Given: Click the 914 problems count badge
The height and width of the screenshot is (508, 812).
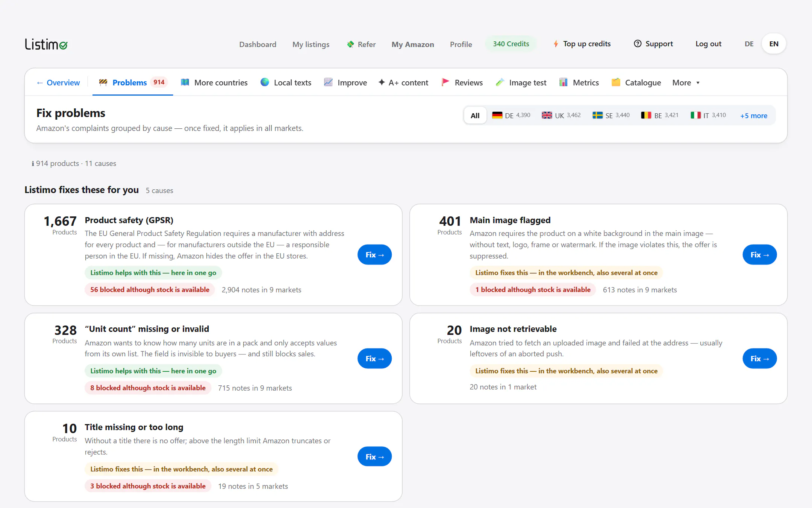Looking at the screenshot, I should [159, 82].
